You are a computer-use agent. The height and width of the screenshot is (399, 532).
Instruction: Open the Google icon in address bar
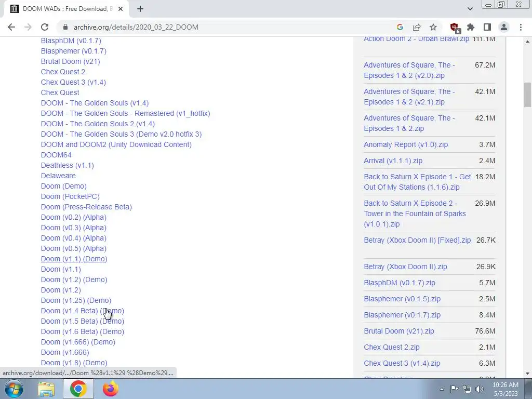coord(400,27)
